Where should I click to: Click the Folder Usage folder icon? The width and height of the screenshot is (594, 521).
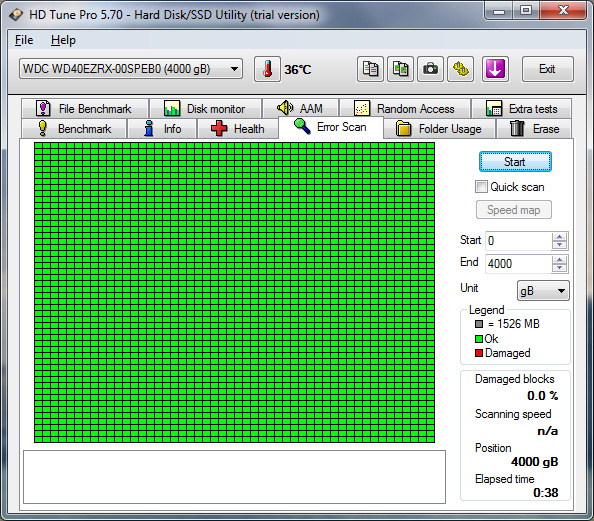click(x=403, y=128)
